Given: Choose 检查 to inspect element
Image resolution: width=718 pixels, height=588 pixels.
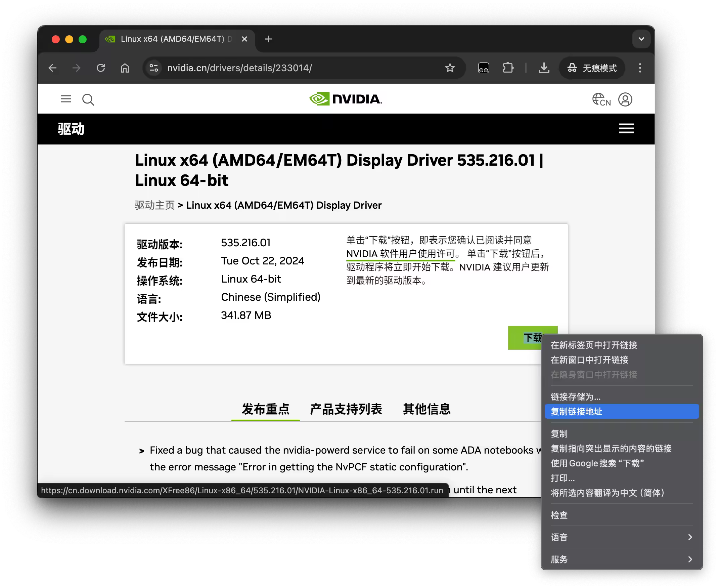Looking at the screenshot, I should [622, 515].
